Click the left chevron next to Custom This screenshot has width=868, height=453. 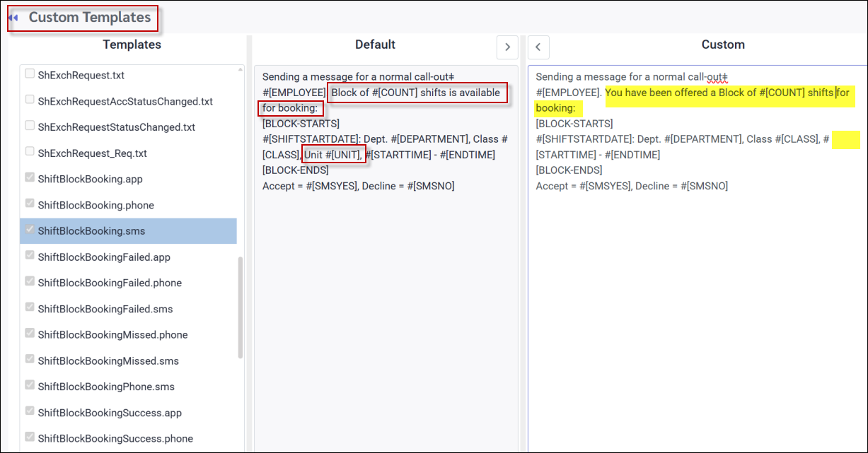point(538,47)
